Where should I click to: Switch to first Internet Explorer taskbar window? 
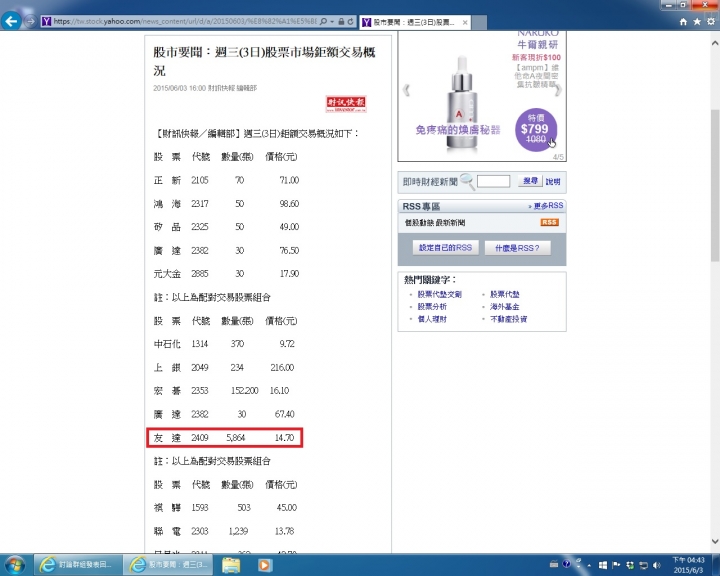(78, 565)
